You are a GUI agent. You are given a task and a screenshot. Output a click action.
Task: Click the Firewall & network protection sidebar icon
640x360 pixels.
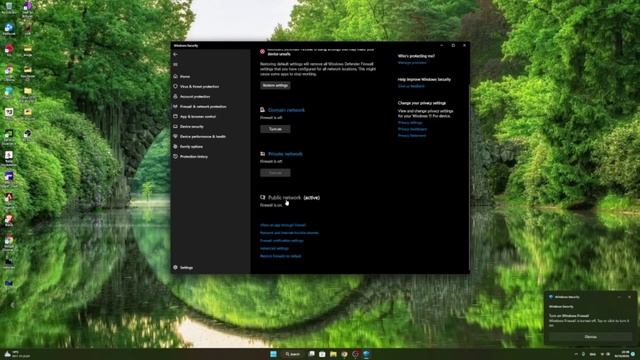coord(176,107)
